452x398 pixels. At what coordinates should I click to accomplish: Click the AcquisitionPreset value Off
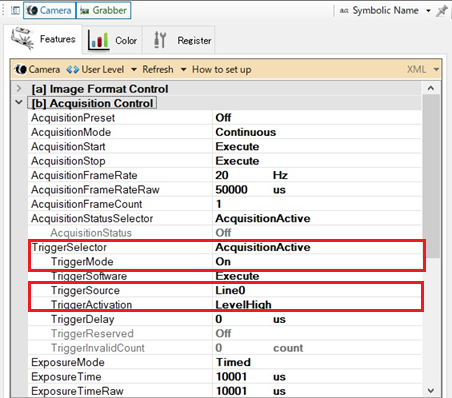click(x=223, y=118)
